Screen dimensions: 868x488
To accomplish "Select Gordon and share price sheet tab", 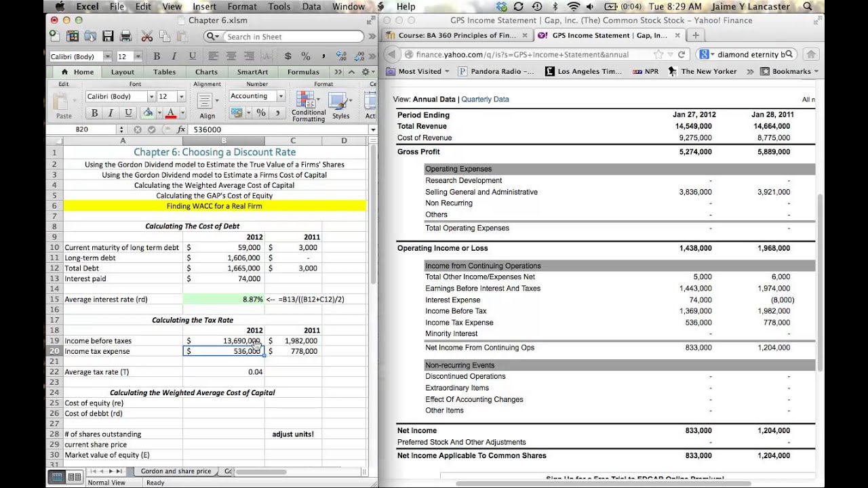I will 176,471.
